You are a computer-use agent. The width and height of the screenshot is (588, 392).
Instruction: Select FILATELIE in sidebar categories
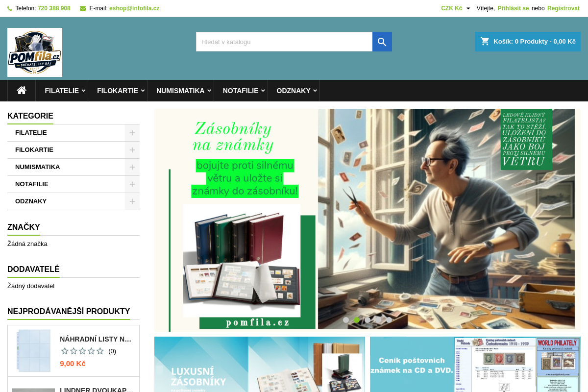coord(31,133)
